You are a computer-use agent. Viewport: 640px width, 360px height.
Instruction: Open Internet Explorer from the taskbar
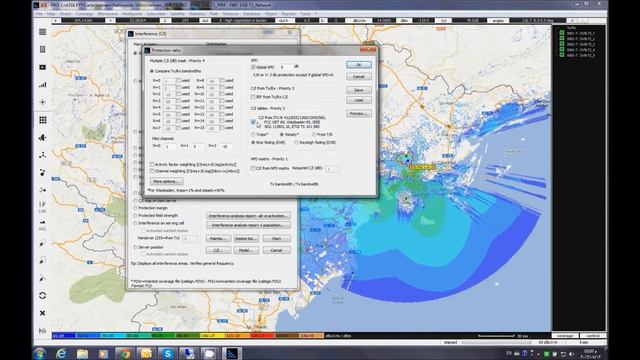tap(61, 353)
